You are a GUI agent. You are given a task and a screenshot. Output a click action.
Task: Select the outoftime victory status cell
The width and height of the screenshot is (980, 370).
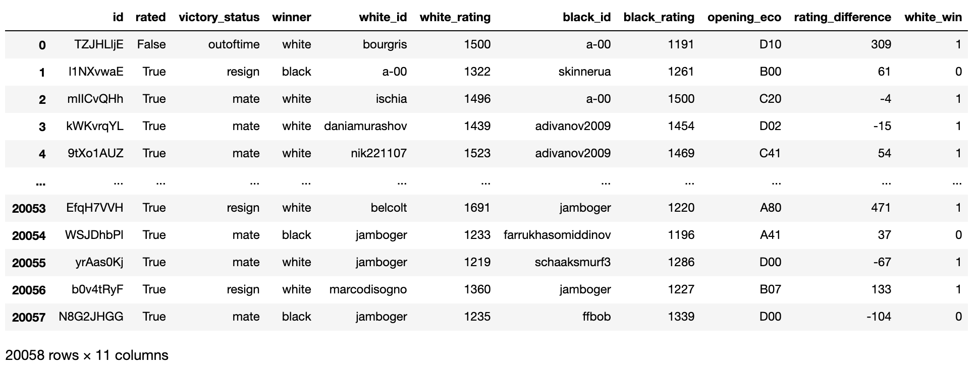[234, 44]
